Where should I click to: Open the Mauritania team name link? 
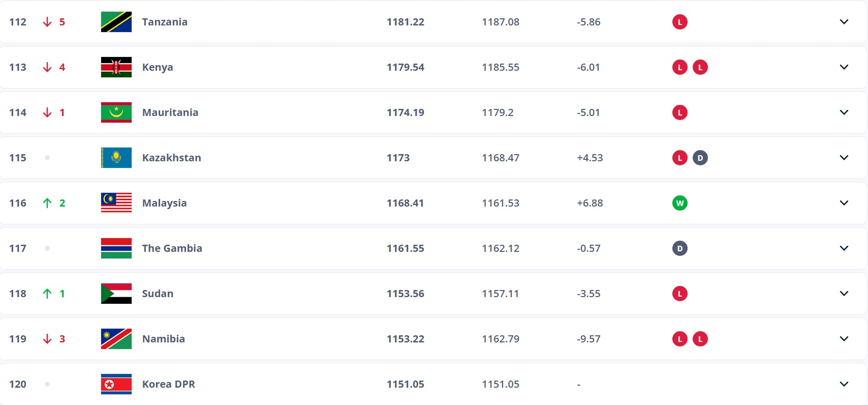(x=170, y=112)
